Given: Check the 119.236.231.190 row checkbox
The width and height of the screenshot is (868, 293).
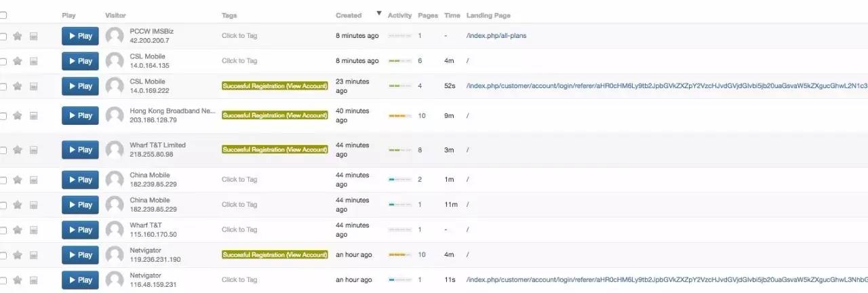Looking at the screenshot, I should tap(3, 255).
